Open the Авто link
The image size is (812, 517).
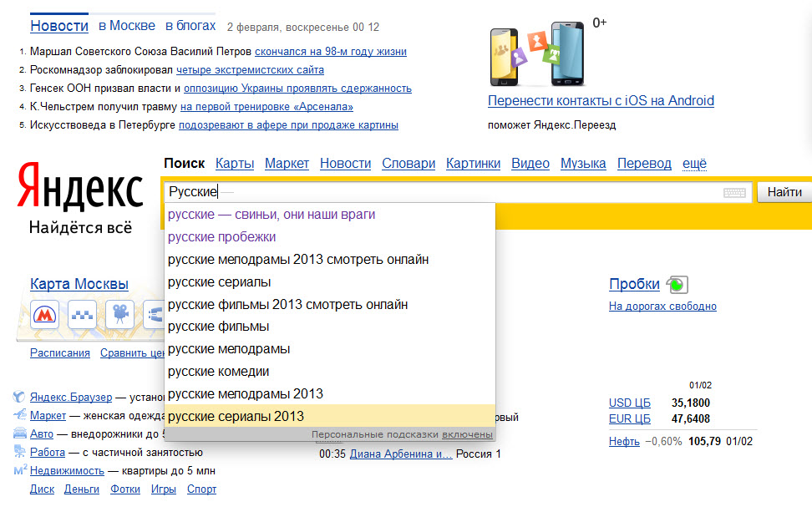[42, 433]
